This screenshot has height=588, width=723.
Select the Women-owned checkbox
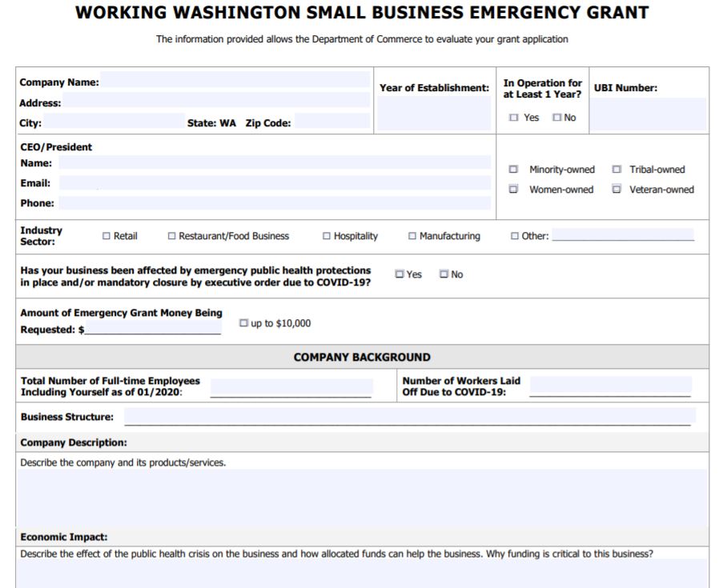point(513,189)
